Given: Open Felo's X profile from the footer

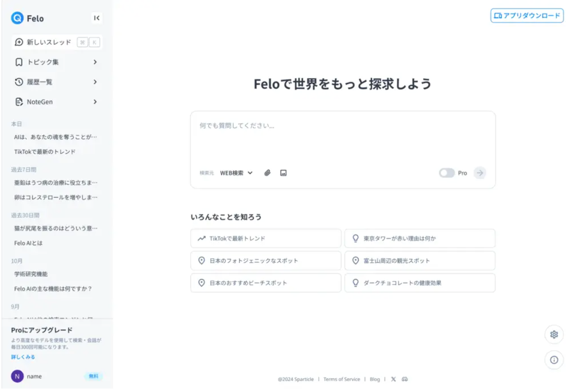Looking at the screenshot, I should [393, 379].
